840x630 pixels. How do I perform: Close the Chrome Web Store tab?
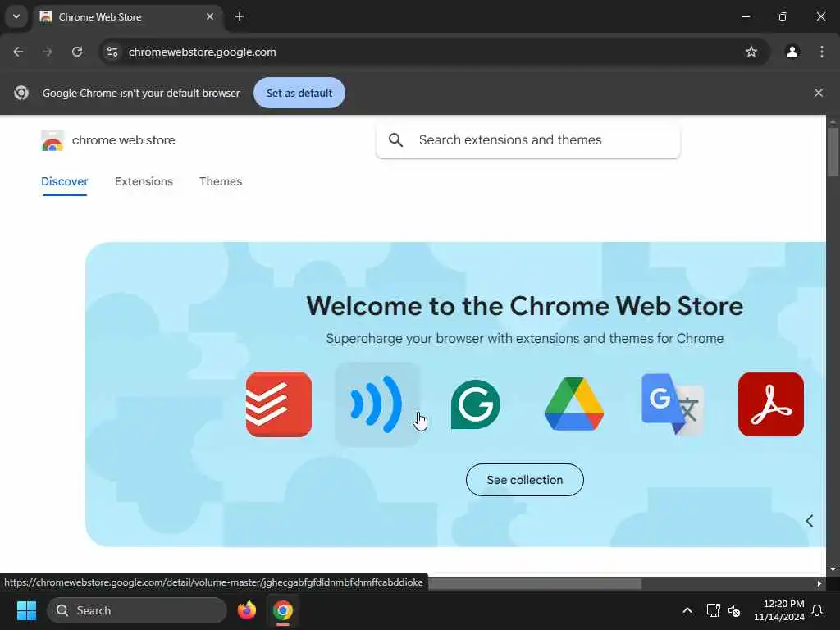[210, 16]
